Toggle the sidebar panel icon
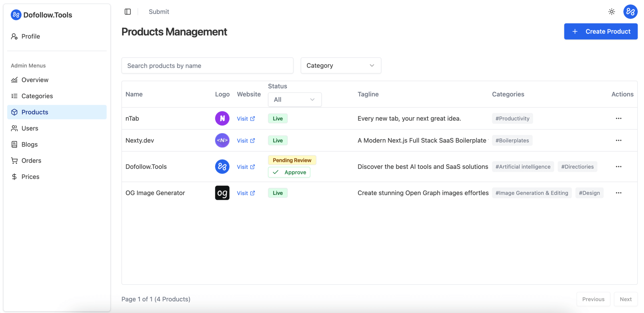This screenshot has height=313, width=644. tap(127, 12)
